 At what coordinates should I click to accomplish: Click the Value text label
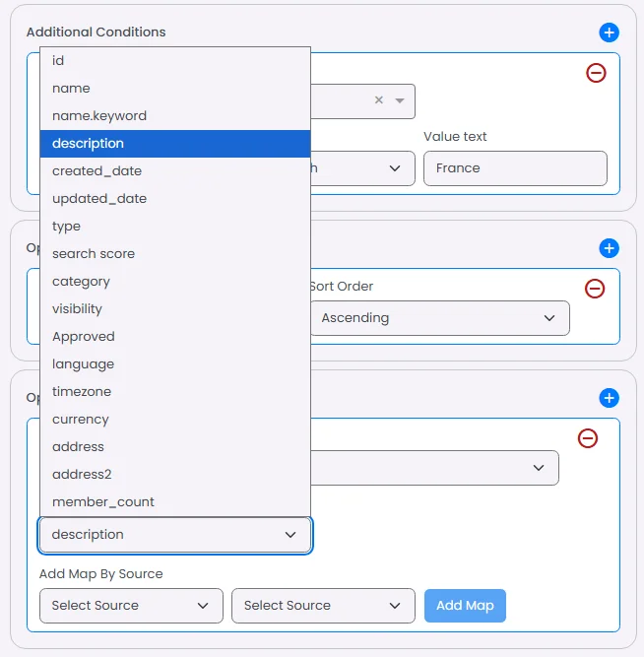click(455, 137)
